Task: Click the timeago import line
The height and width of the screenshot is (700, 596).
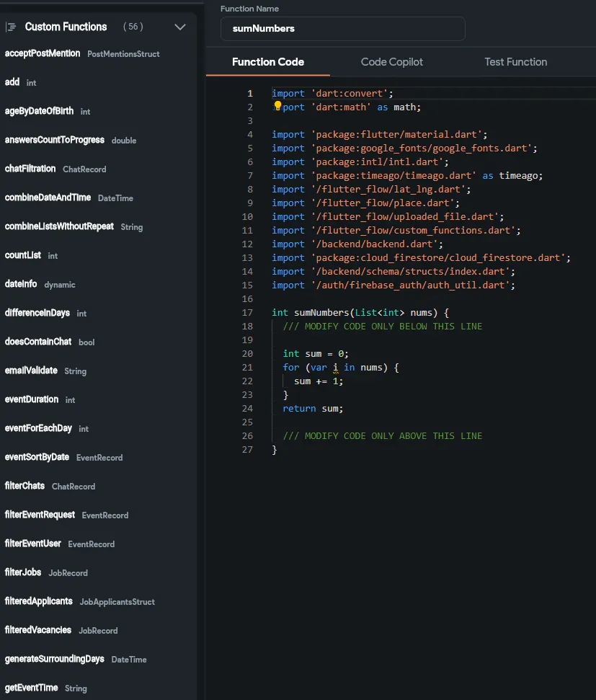Action: point(407,175)
